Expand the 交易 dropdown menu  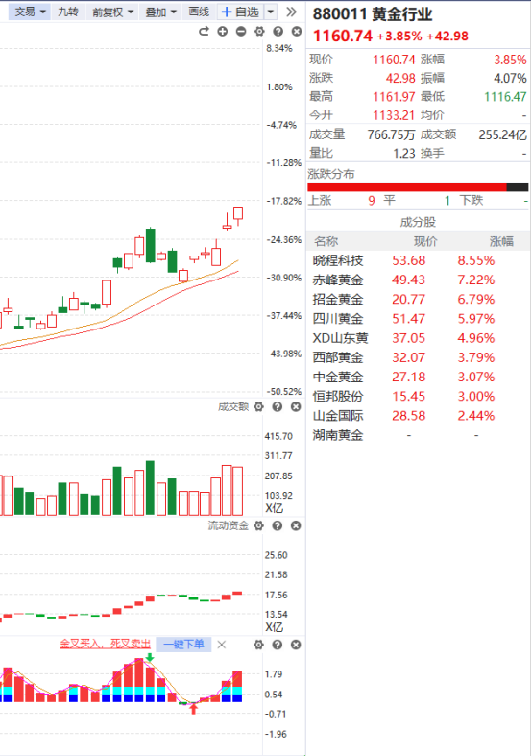point(30,12)
